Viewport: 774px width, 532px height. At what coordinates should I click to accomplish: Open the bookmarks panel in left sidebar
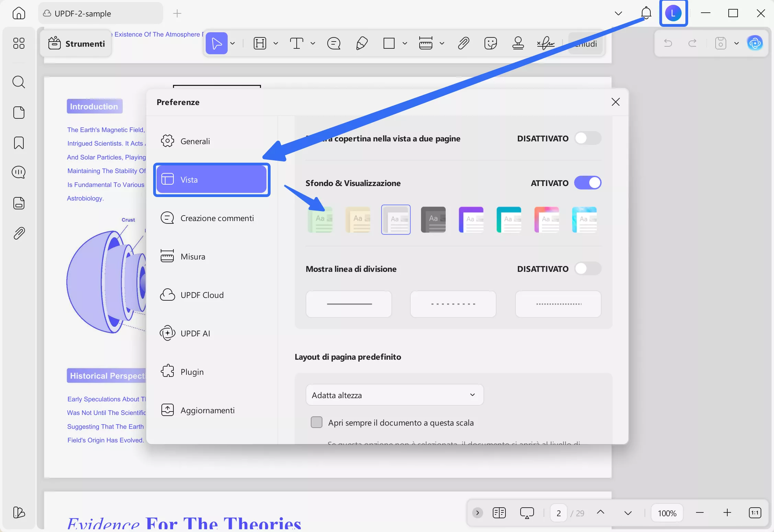pos(19,143)
